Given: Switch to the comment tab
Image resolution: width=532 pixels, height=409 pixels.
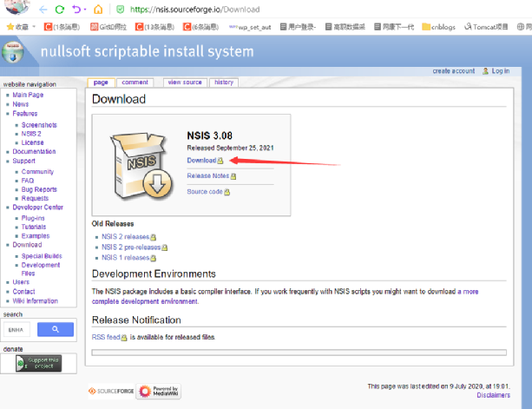Looking at the screenshot, I should pyautogui.click(x=135, y=82).
